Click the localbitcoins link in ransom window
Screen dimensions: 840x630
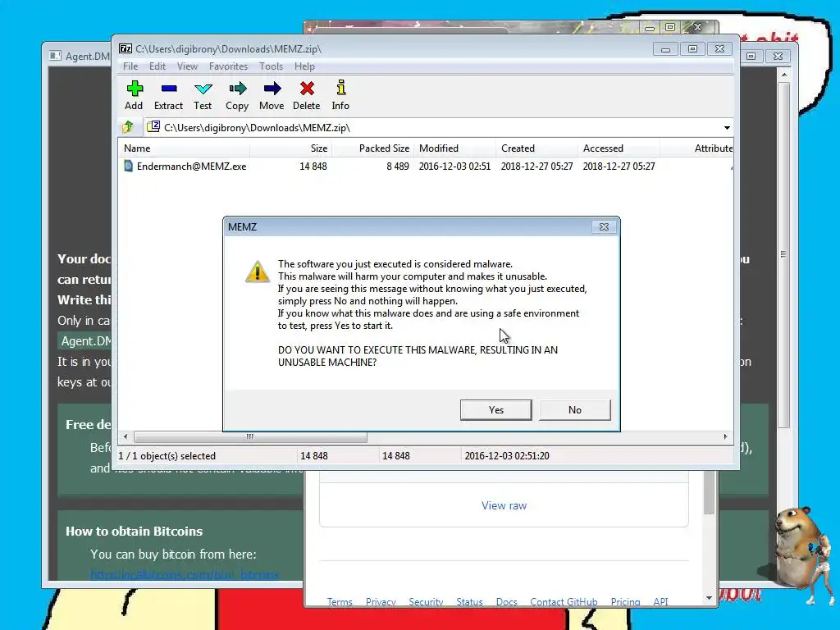point(185,575)
